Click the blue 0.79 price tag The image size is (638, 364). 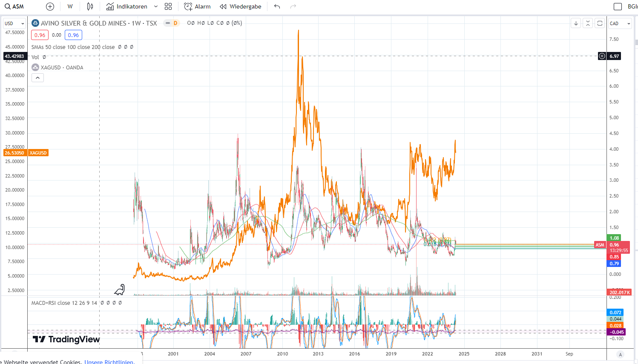(614, 264)
